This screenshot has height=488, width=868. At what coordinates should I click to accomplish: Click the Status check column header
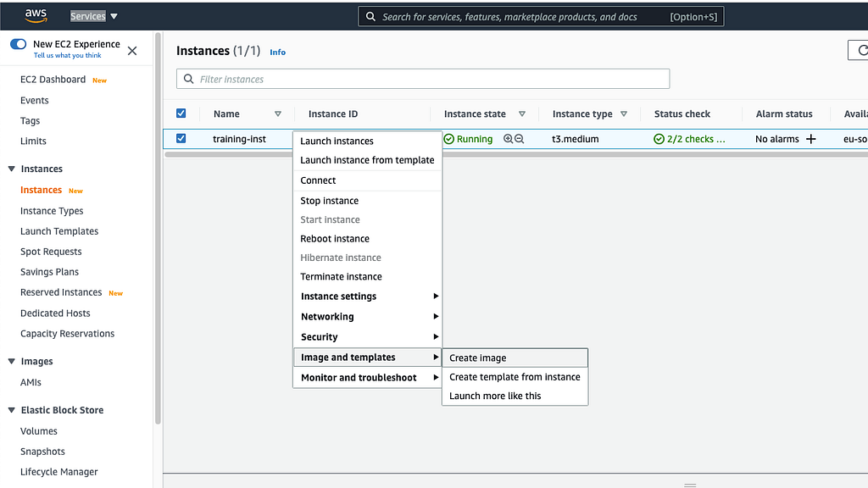(x=682, y=114)
